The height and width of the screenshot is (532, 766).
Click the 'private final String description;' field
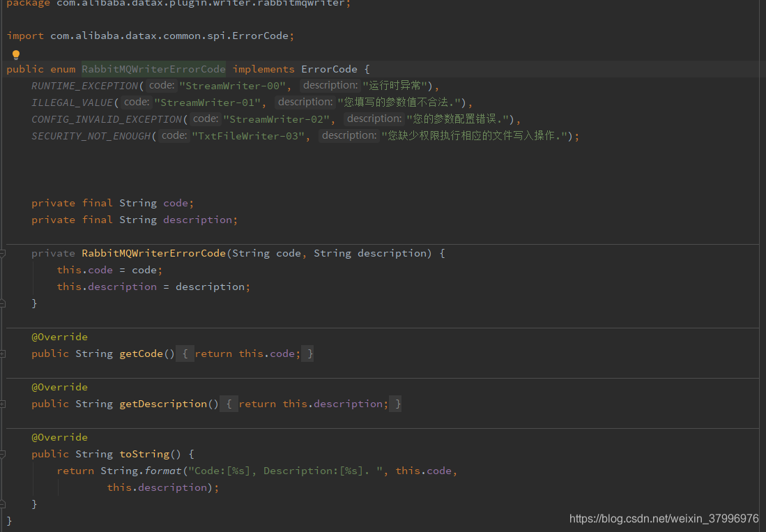[x=135, y=220]
